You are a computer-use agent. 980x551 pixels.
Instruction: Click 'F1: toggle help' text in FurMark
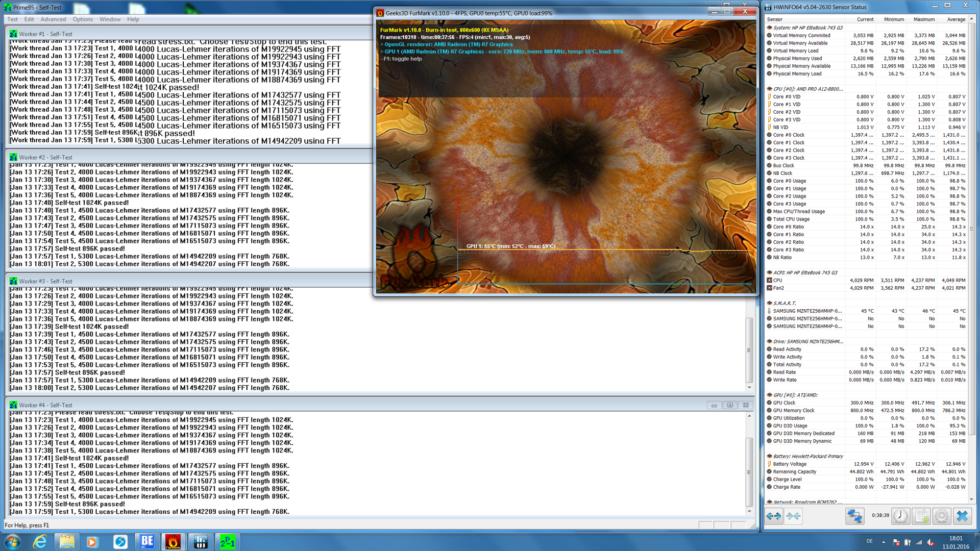(403, 59)
